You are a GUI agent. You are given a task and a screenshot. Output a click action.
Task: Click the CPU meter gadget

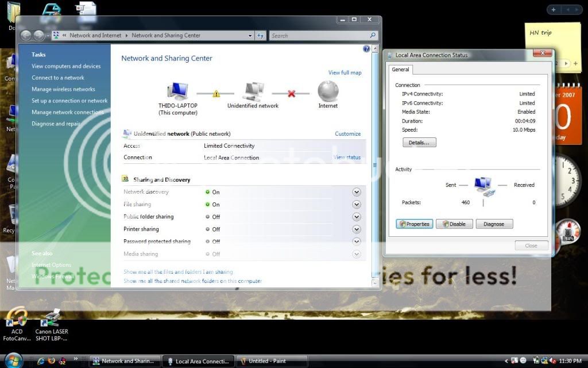click(x=567, y=231)
